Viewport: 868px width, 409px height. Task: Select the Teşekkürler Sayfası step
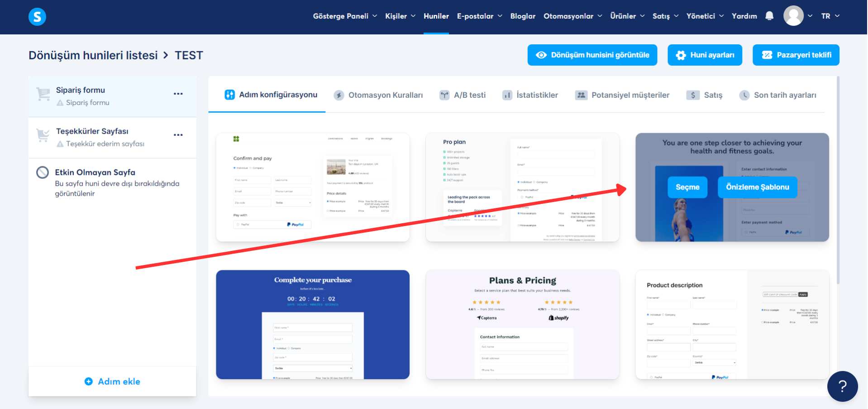tap(113, 138)
